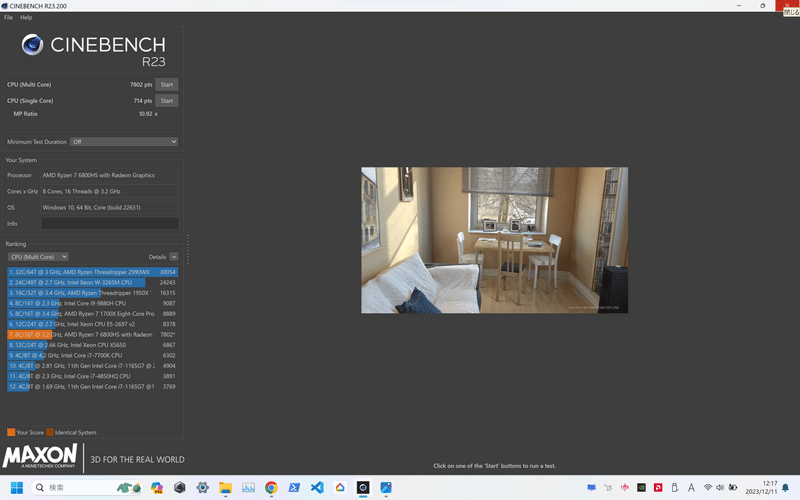
Task: Open the File menu
Action: coord(8,17)
